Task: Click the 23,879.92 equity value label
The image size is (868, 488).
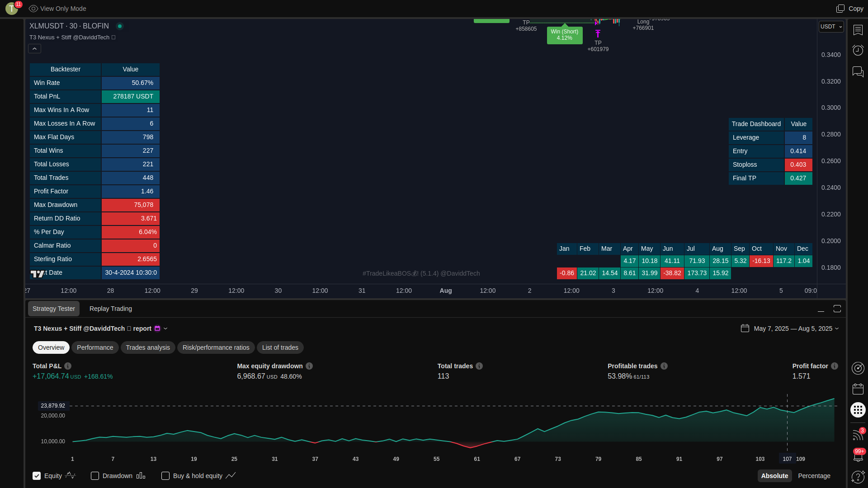Action: click(53, 406)
